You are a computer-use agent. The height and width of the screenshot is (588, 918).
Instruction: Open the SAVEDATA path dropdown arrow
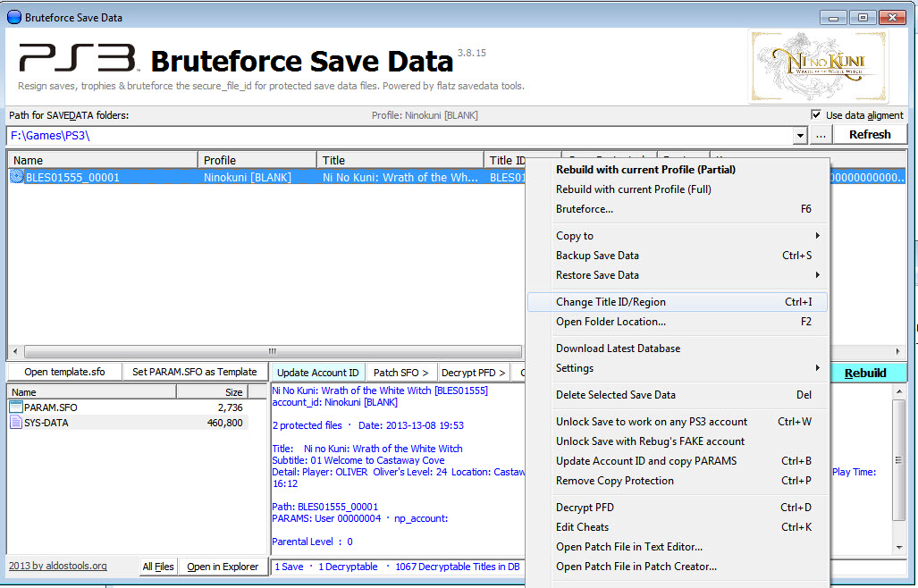800,136
